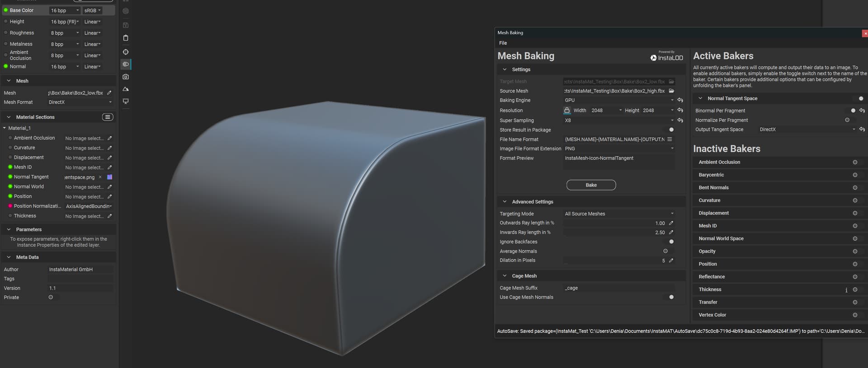Open the Material Sections list menu button
868x368 pixels.
pos(108,117)
